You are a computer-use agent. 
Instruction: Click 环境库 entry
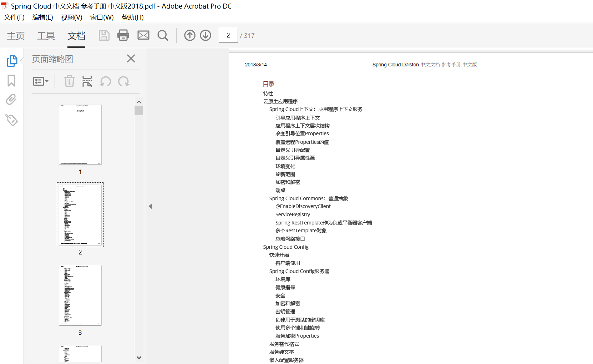pyautogui.click(x=283, y=279)
